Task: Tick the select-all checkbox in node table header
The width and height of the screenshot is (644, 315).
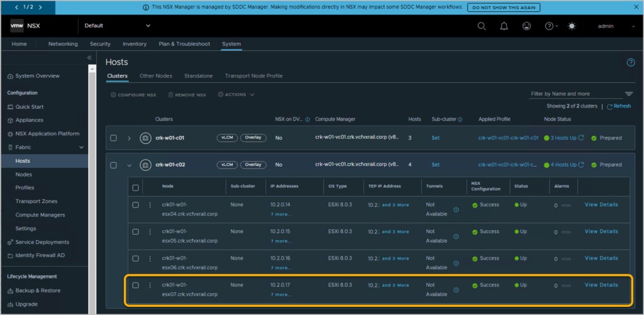Action: [135, 187]
